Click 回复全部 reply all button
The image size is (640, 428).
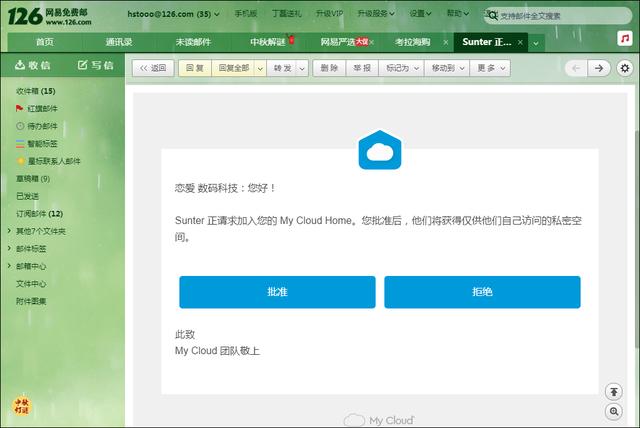click(233, 68)
